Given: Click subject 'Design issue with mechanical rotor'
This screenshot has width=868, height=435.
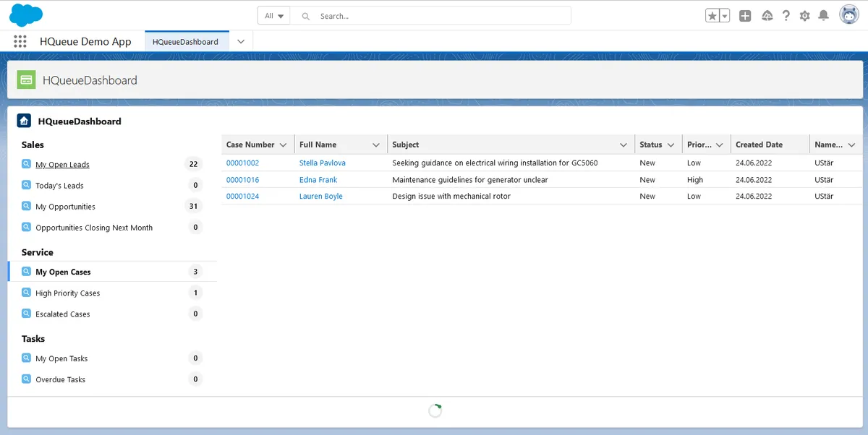Looking at the screenshot, I should tap(451, 197).
